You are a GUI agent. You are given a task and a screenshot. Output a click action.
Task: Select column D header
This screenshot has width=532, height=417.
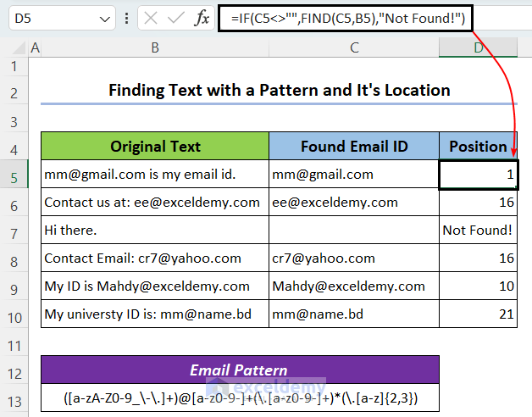click(x=478, y=47)
